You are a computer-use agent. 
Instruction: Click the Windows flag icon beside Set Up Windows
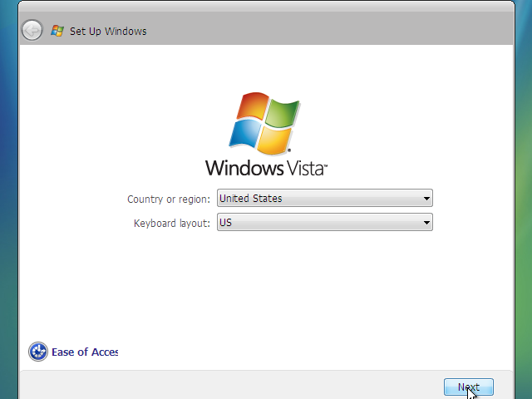pos(57,31)
